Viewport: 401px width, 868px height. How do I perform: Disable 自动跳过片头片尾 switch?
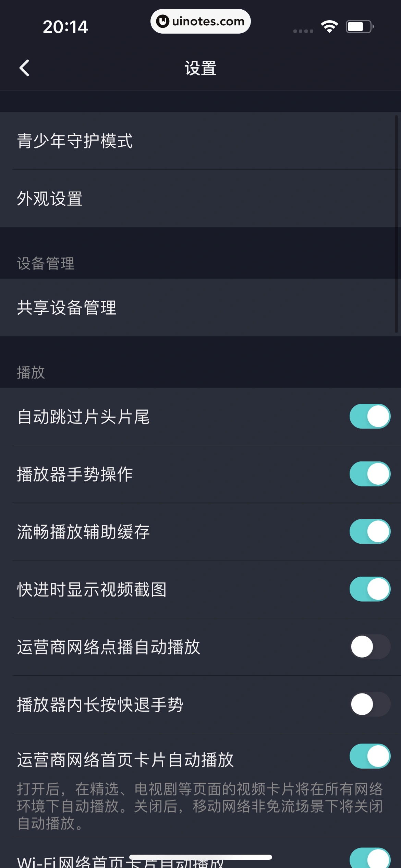pyautogui.click(x=370, y=416)
